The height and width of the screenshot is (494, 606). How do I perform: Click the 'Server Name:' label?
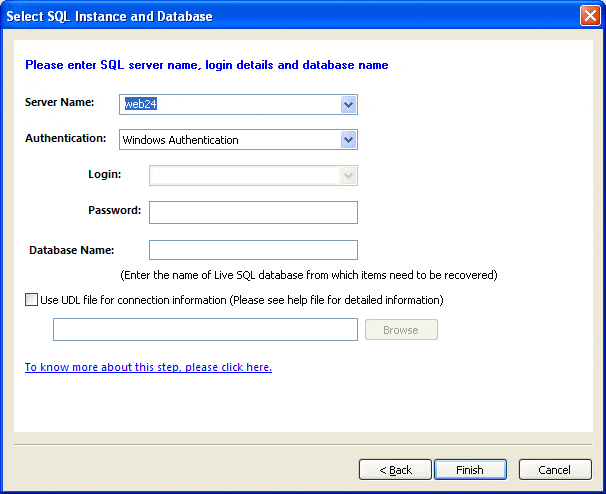pyautogui.click(x=60, y=102)
